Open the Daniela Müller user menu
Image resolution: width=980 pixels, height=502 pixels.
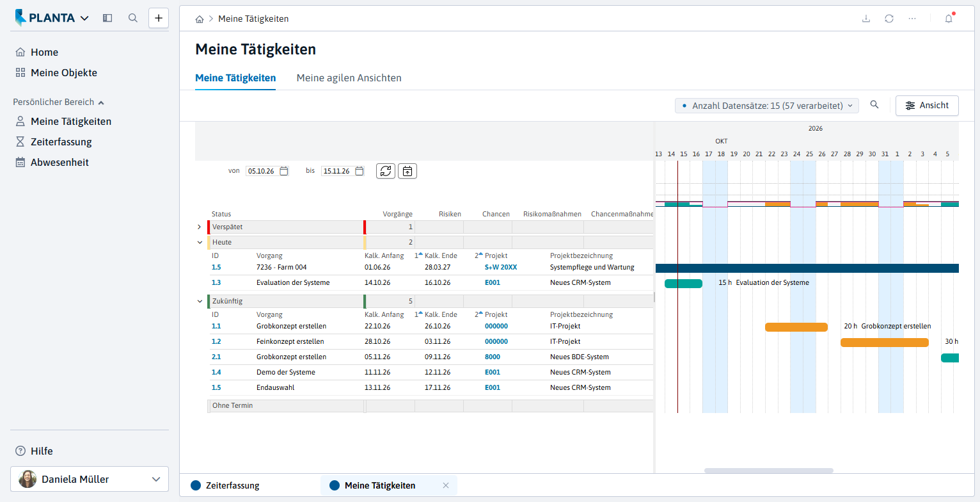click(90, 479)
